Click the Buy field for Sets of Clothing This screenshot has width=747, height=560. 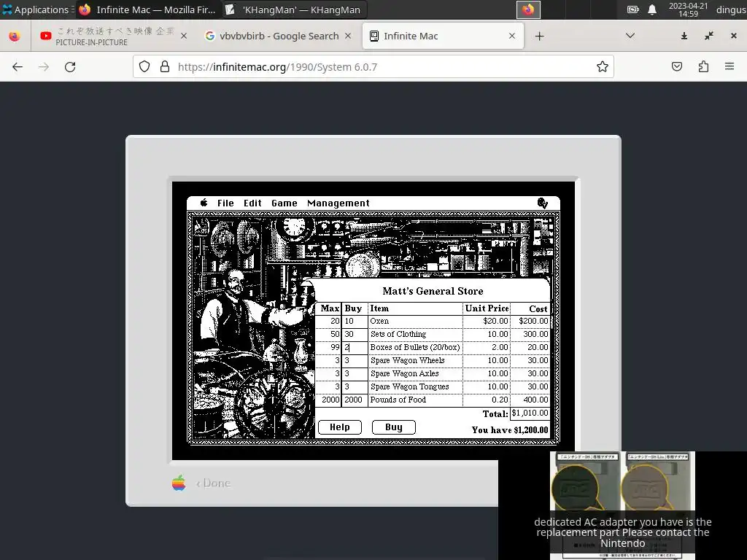click(355, 334)
